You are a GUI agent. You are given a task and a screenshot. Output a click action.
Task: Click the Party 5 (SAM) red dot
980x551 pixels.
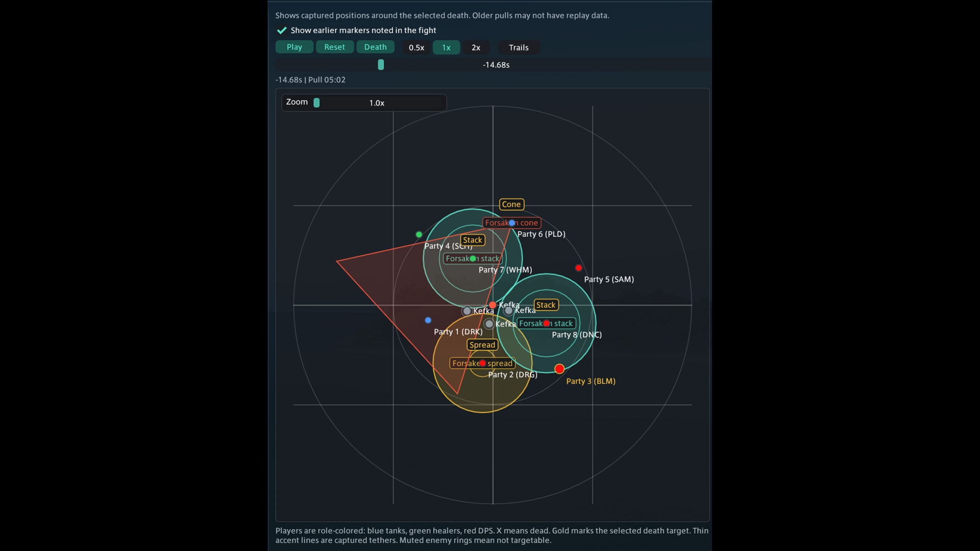coord(578,268)
